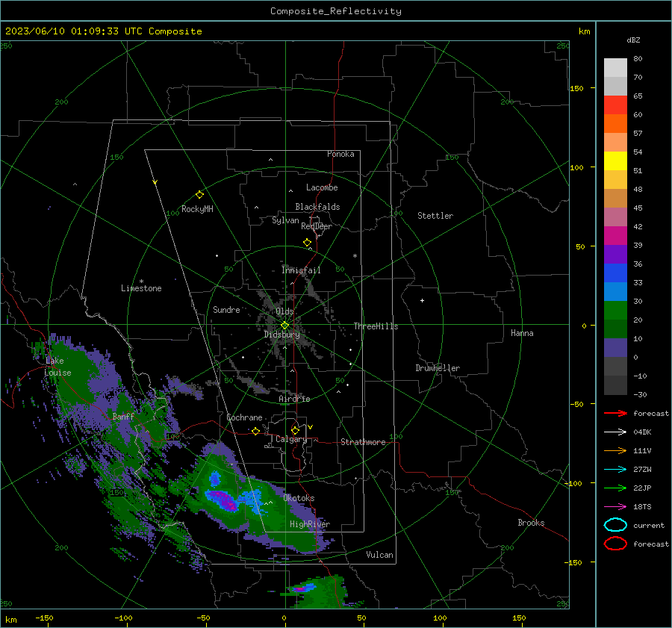Select the purple swatch between 39 and 36
Screen dimensions: 672x628
coord(615,254)
